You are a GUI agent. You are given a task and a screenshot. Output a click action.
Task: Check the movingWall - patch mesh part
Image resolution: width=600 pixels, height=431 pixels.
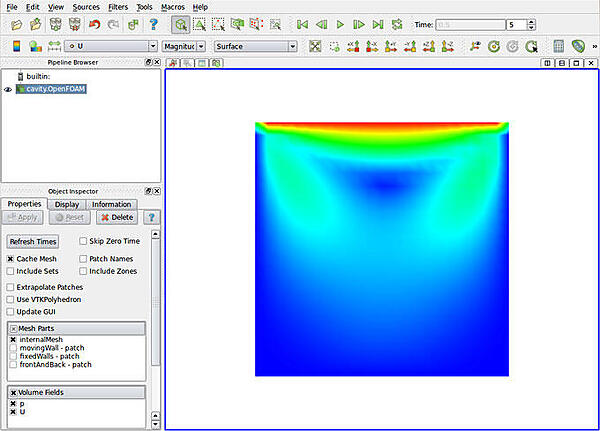[13, 348]
